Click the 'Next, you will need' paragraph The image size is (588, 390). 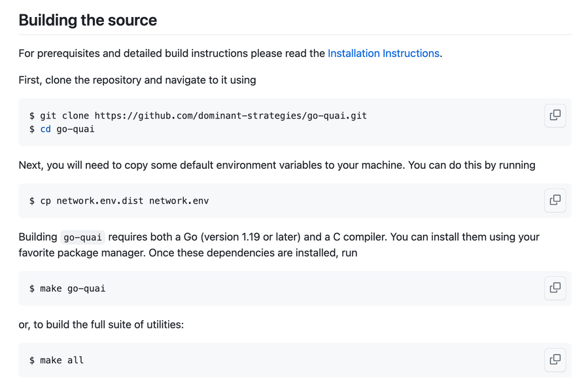pos(277,165)
